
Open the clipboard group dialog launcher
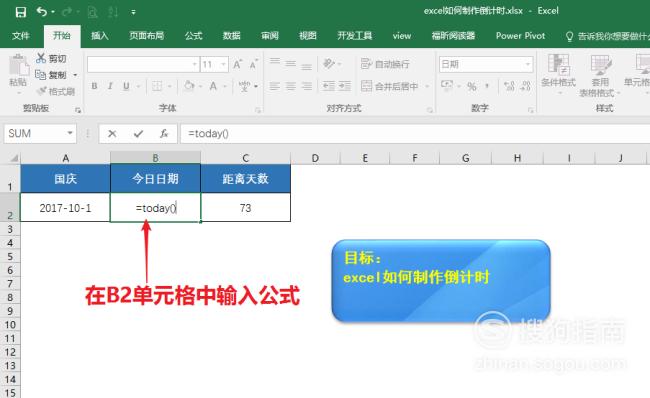point(78,110)
